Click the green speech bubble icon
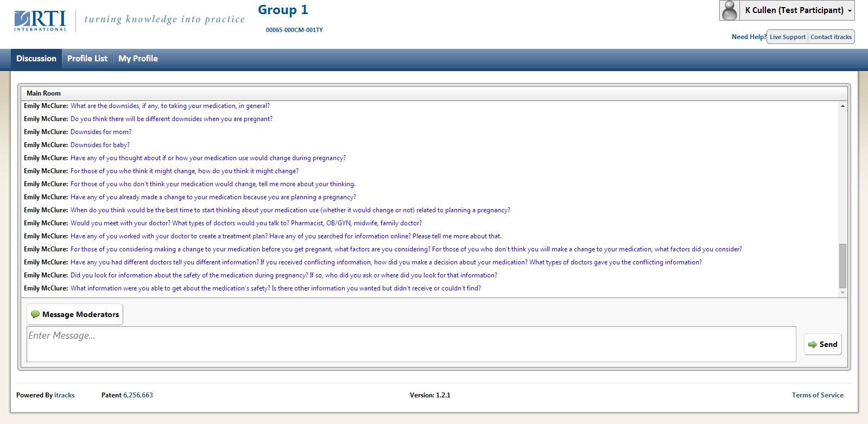This screenshot has width=868, height=424. click(x=35, y=314)
